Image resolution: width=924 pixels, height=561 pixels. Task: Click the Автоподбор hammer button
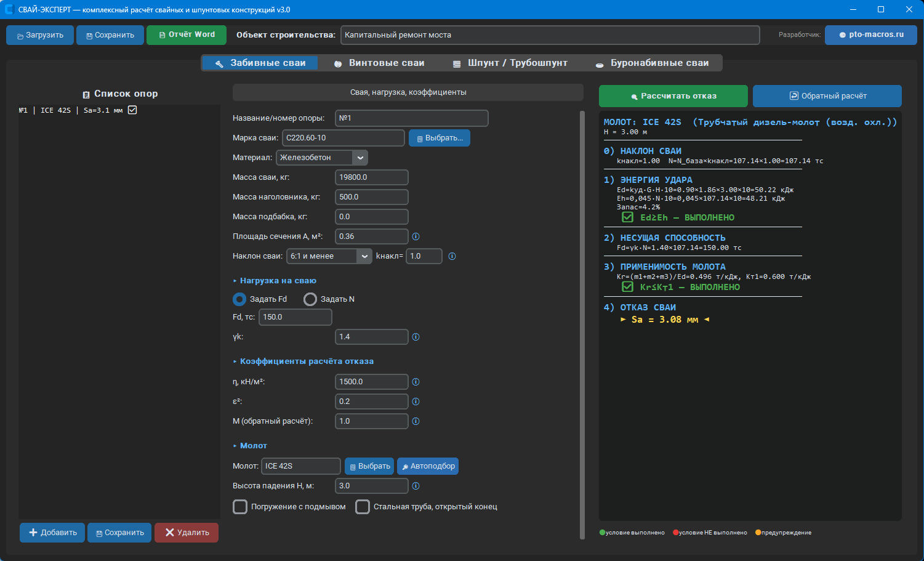pos(428,466)
